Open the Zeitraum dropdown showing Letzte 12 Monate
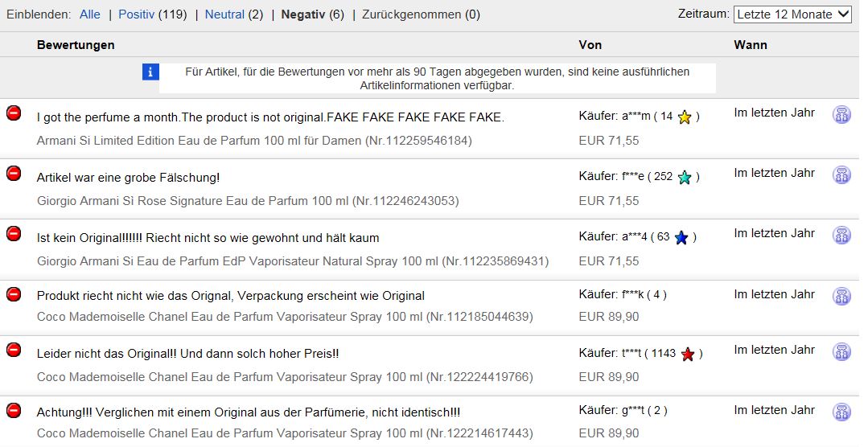 click(792, 14)
